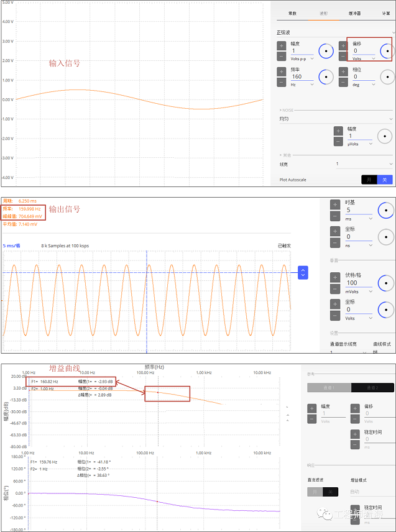
Task: Increase 伏特/格 with the plus button
Action: click(335, 278)
